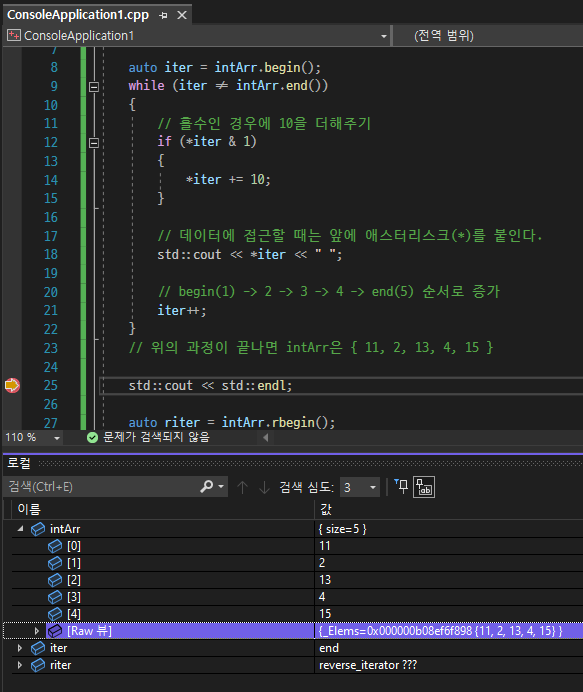Click value 13 of element [2]
Screen dimensions: 583x692
325,579
